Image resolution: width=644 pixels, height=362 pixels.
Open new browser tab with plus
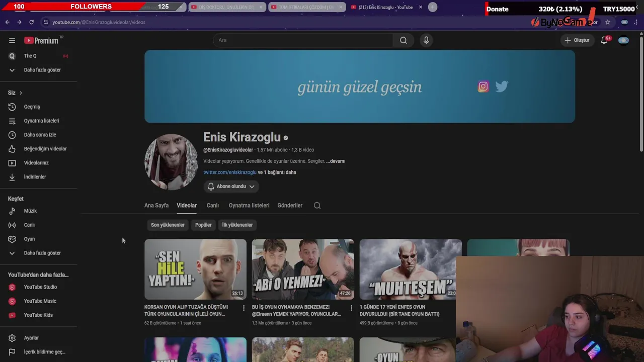[432, 7]
